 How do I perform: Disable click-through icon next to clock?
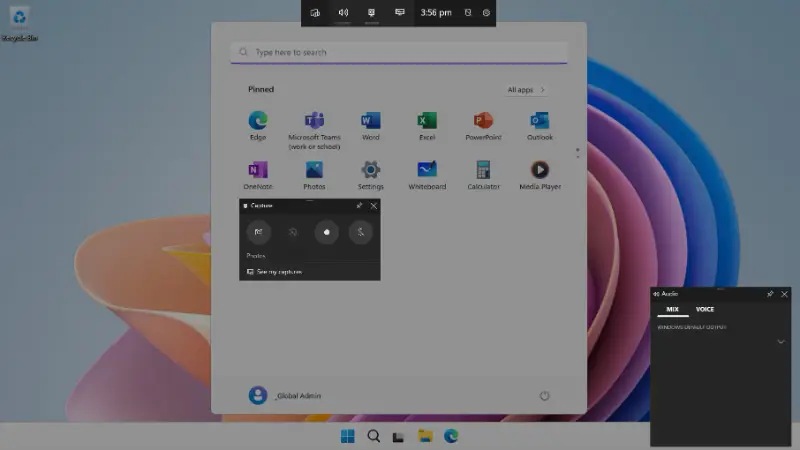pos(468,13)
